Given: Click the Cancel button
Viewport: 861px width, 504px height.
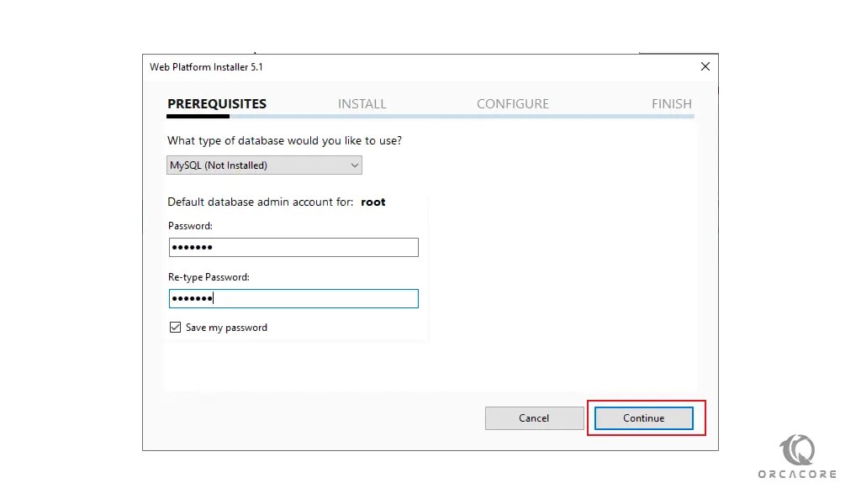Looking at the screenshot, I should click(x=534, y=417).
